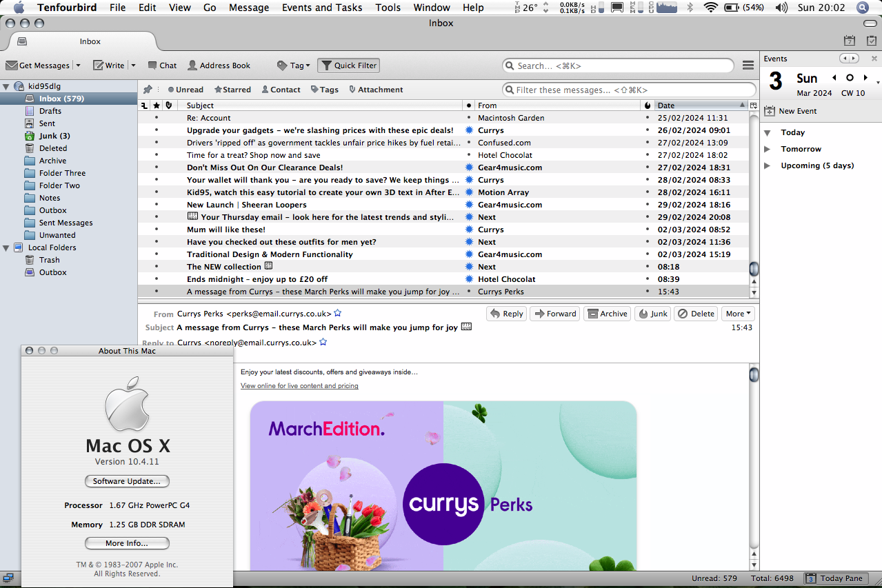The image size is (882, 588).
Task: Open the Tools menu
Action: click(x=388, y=8)
